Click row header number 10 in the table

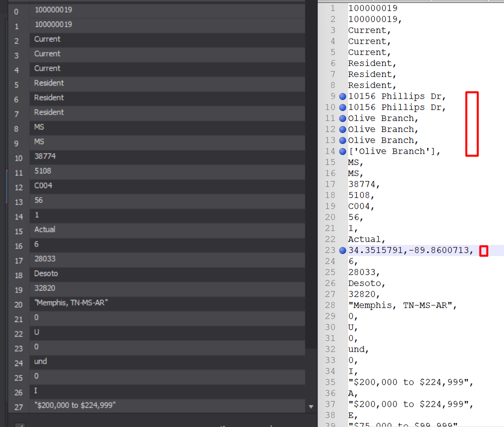click(x=18, y=157)
